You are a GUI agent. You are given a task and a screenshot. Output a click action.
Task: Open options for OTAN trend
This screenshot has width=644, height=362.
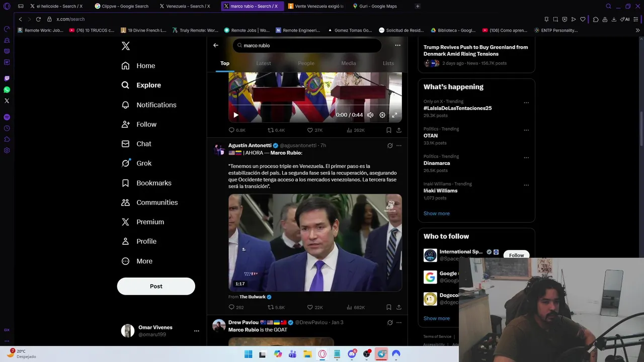click(x=526, y=130)
